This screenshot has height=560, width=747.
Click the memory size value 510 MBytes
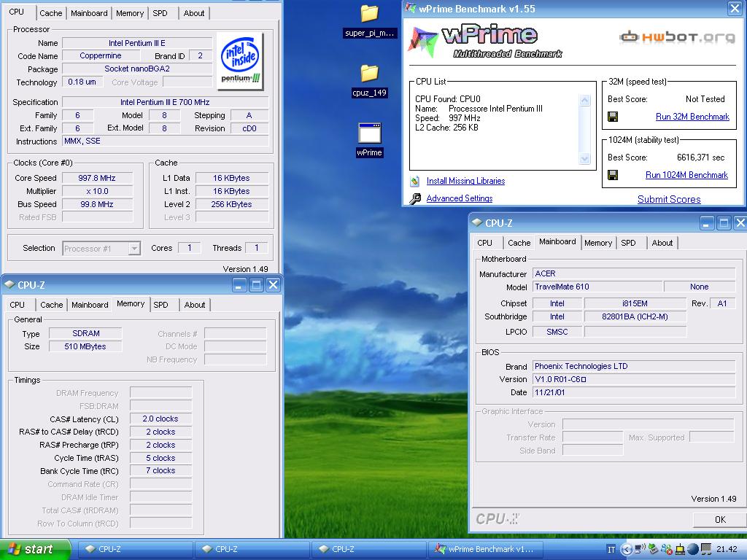(85, 346)
